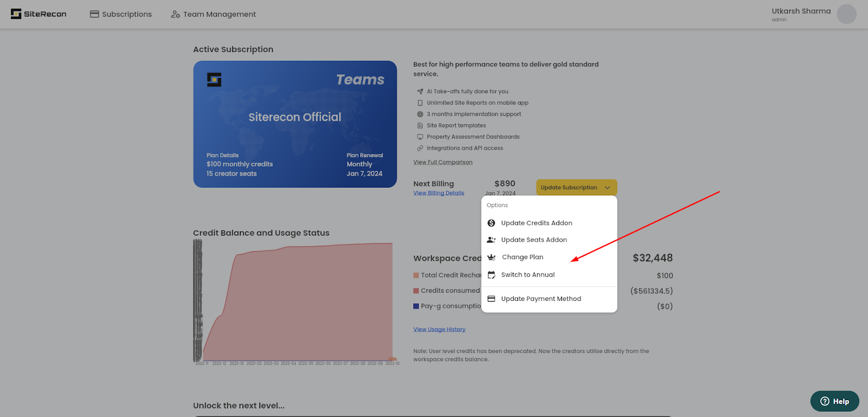Click the SiteRecon icon on the plan card
This screenshot has width=868, height=417.
pos(214,80)
